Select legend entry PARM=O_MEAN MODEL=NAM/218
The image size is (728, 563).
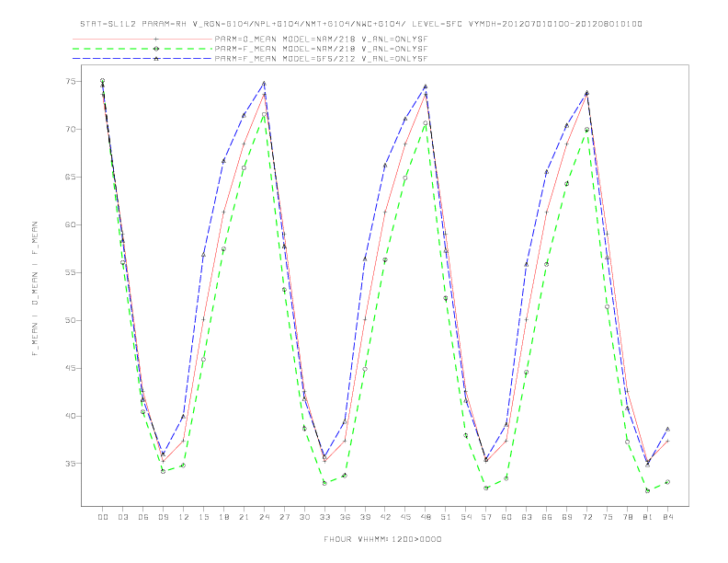321,39
